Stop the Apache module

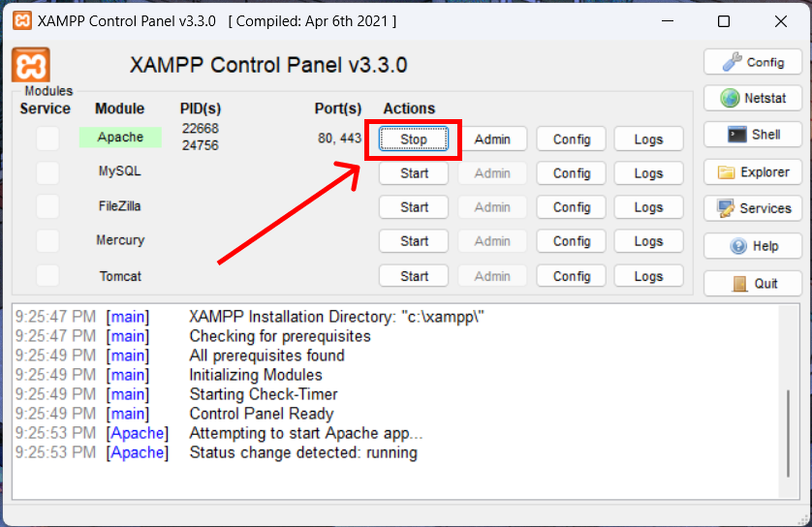(413, 139)
